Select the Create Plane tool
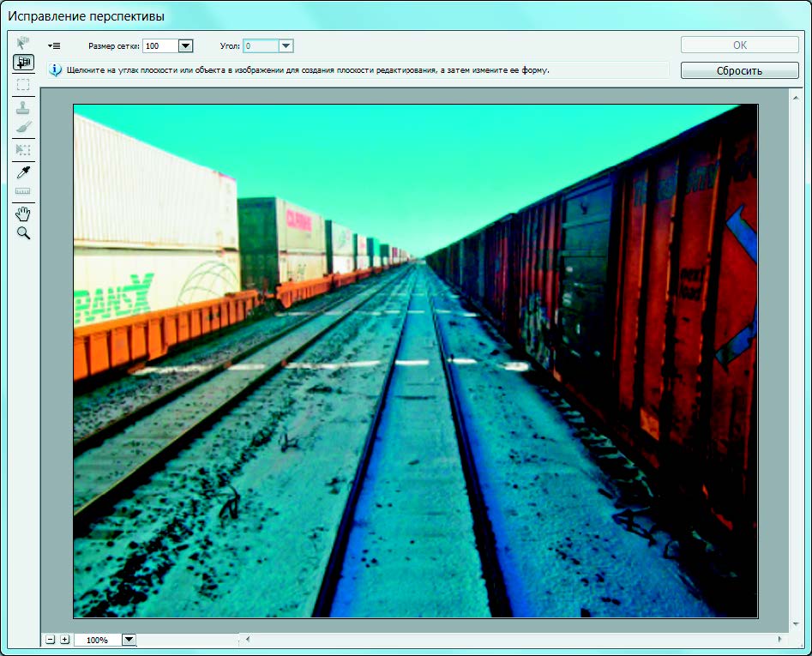 [x=23, y=63]
